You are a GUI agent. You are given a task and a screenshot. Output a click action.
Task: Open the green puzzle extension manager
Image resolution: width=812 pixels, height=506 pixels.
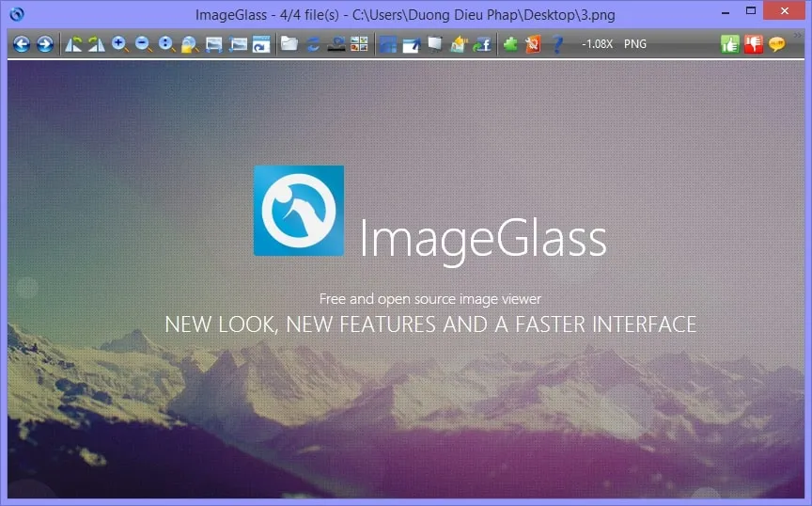point(510,44)
